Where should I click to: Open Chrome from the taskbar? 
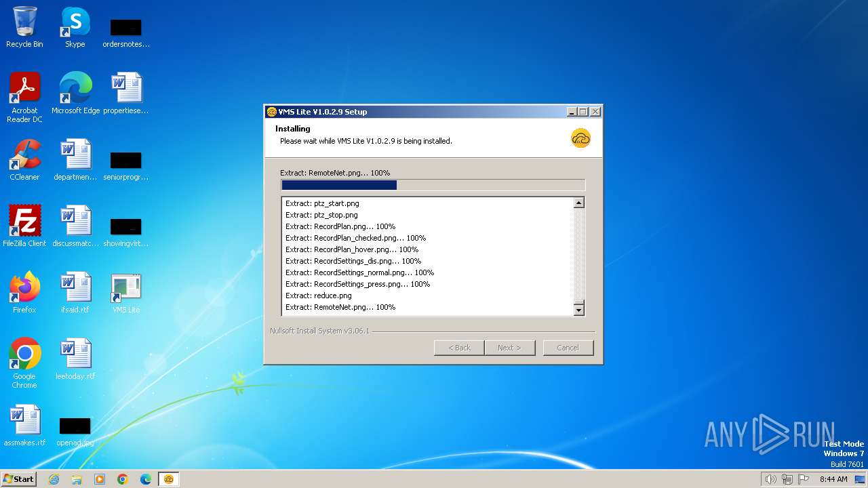(123, 479)
